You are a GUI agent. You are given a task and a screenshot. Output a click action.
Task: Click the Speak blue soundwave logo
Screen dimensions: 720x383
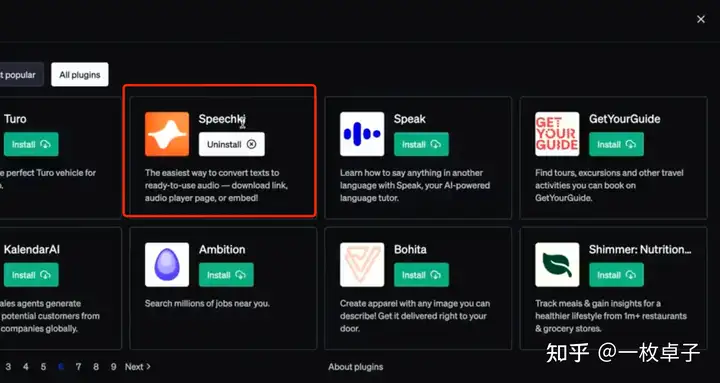click(362, 134)
